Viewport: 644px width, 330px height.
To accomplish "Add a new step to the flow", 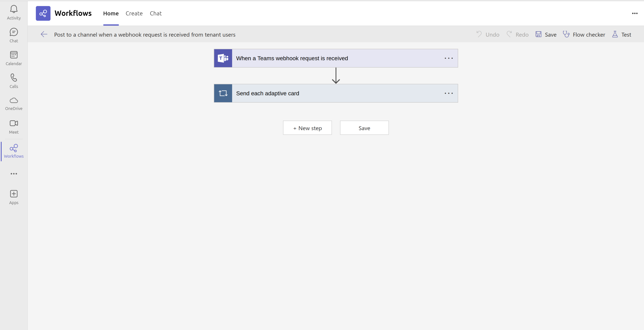I will (307, 128).
